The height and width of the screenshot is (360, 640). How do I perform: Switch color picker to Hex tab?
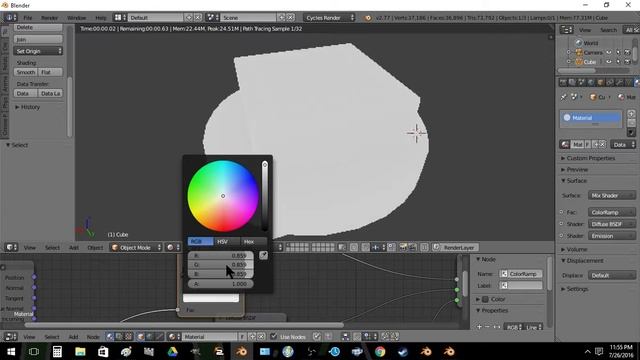pos(249,242)
